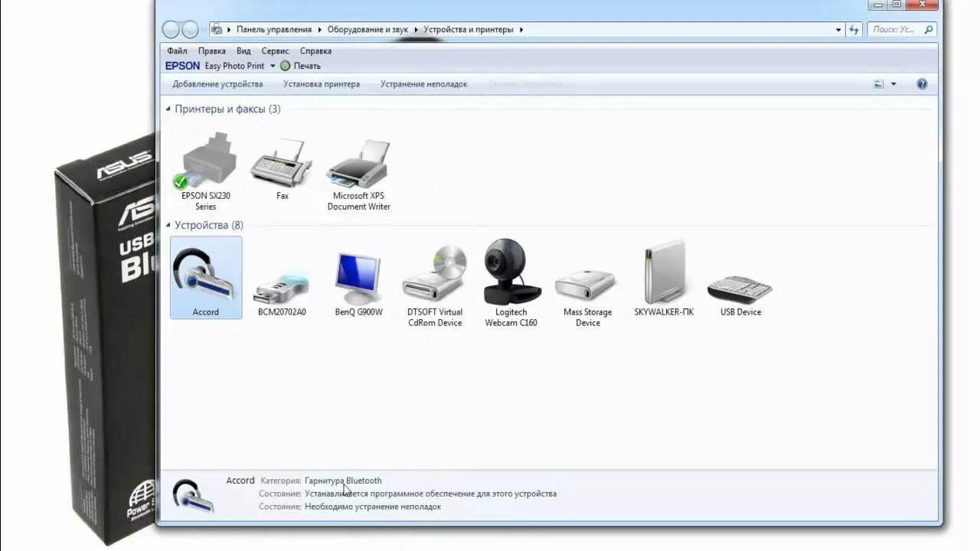
Task: Click the EPSON logo in toolbar
Action: click(182, 66)
